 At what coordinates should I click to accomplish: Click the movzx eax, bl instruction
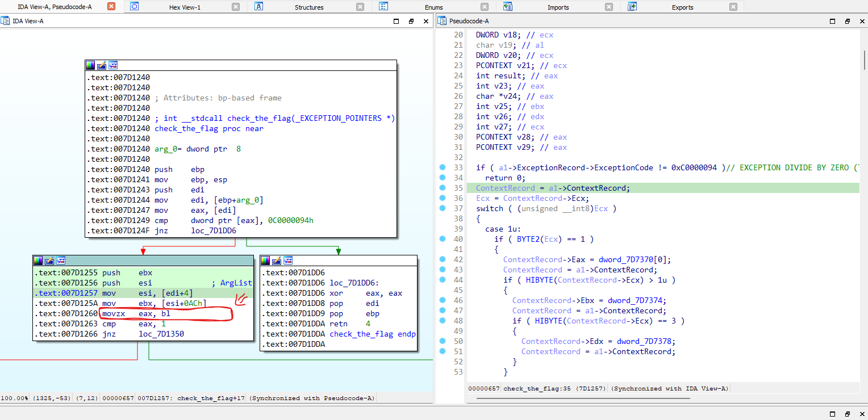(136, 314)
